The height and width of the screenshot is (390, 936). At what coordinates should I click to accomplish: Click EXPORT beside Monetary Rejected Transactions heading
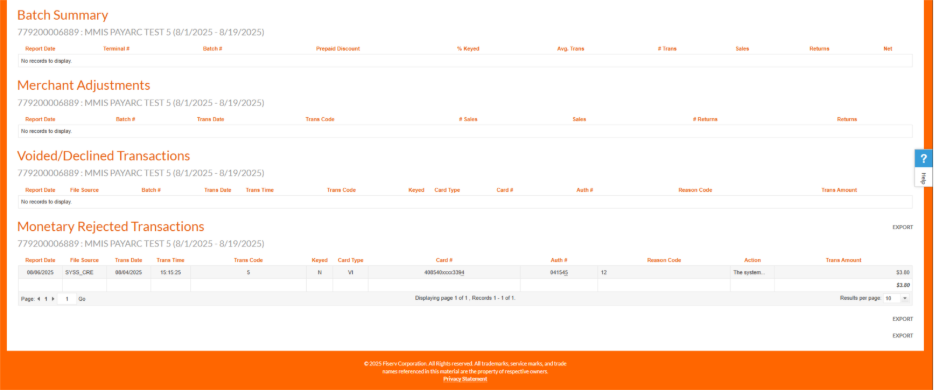pos(902,228)
